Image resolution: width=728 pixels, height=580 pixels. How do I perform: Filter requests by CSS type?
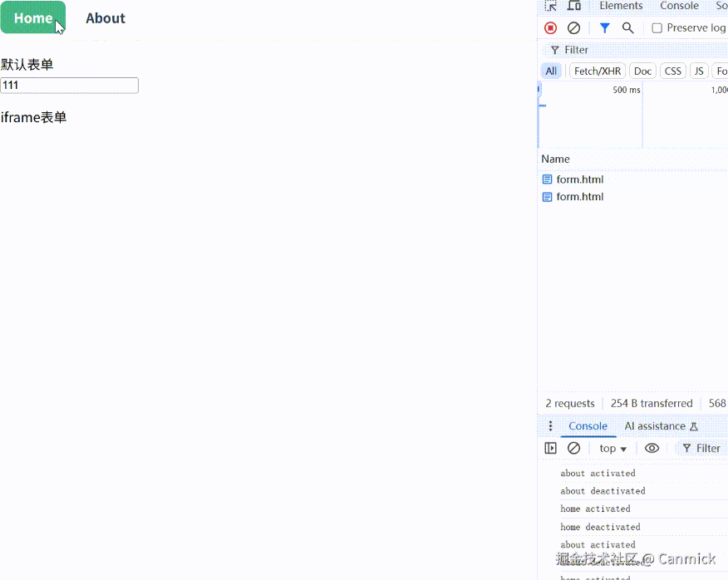[673, 71]
